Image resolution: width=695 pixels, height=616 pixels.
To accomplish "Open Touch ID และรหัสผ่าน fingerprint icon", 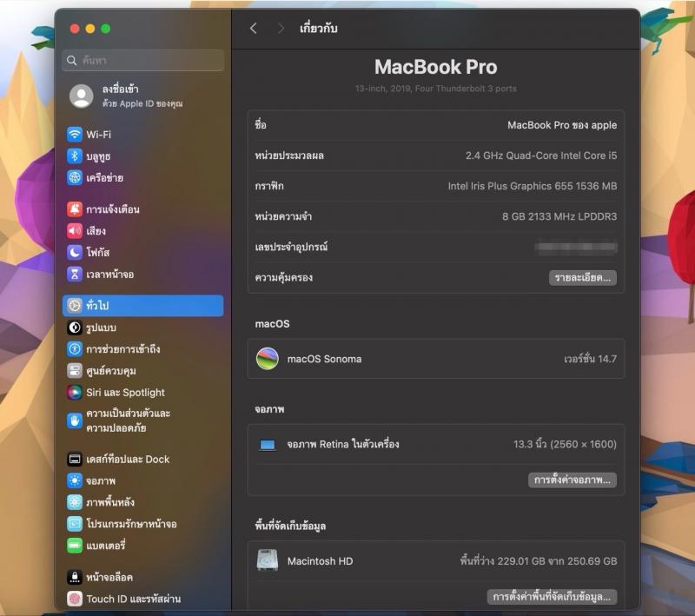I will (x=75, y=599).
